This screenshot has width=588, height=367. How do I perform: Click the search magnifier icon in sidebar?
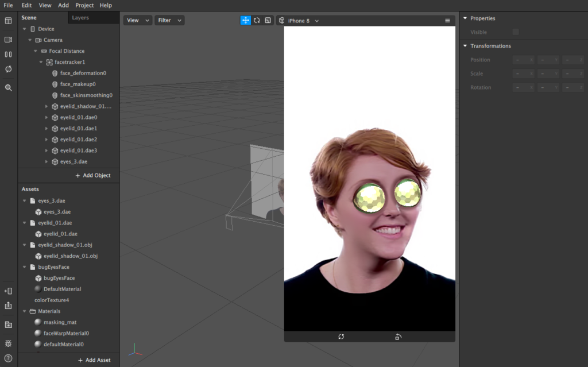(x=8, y=88)
